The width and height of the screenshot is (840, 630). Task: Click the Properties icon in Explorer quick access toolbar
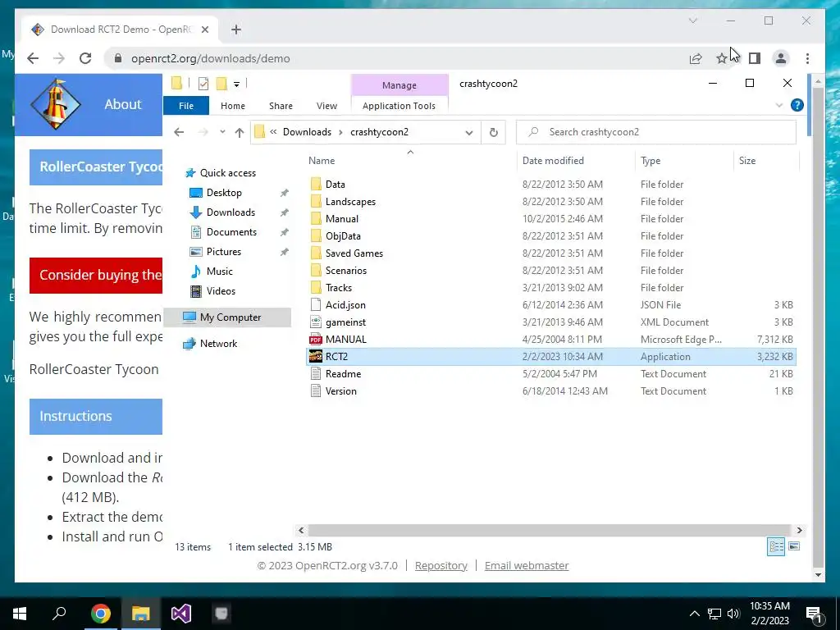coord(203,83)
